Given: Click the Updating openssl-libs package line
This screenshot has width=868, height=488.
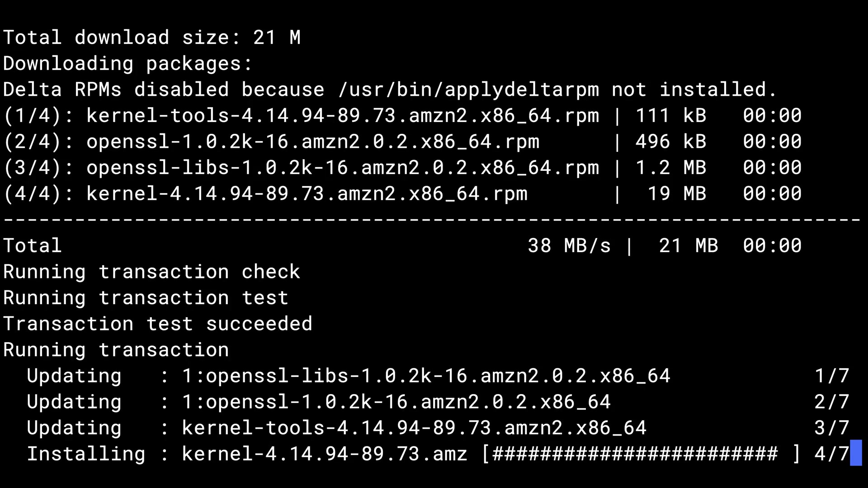Looking at the screenshot, I should [348, 376].
